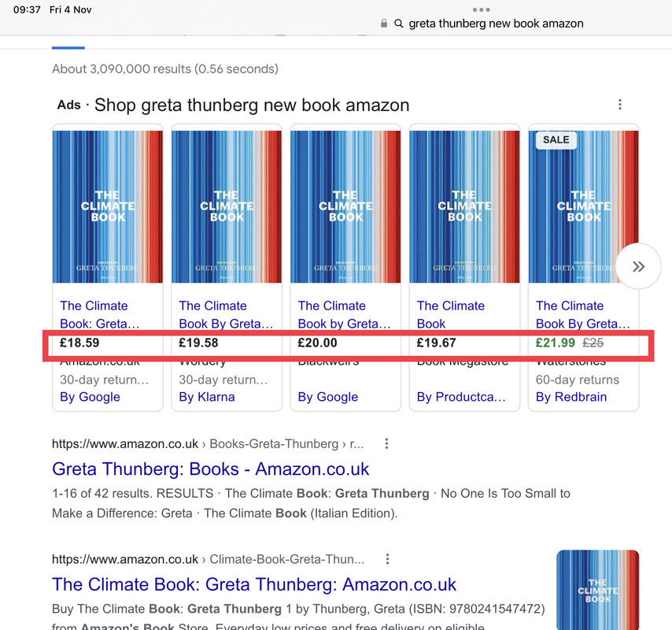
Task: Open Climate Book cover in £20.00 ad
Action: [345, 206]
